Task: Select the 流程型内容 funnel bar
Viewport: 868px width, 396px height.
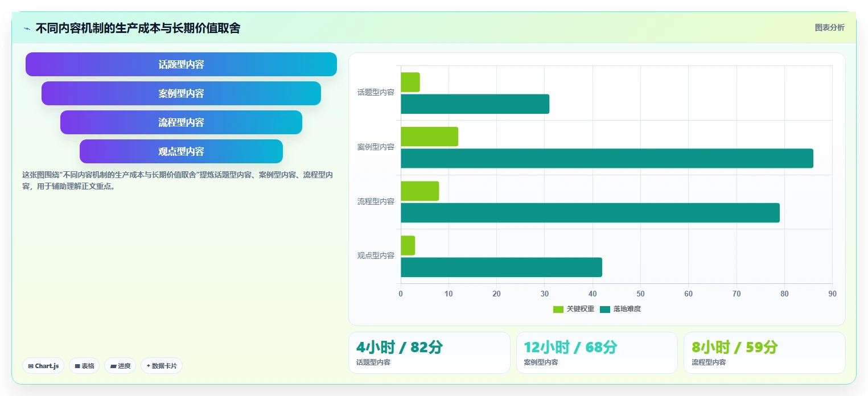Action: tap(181, 122)
